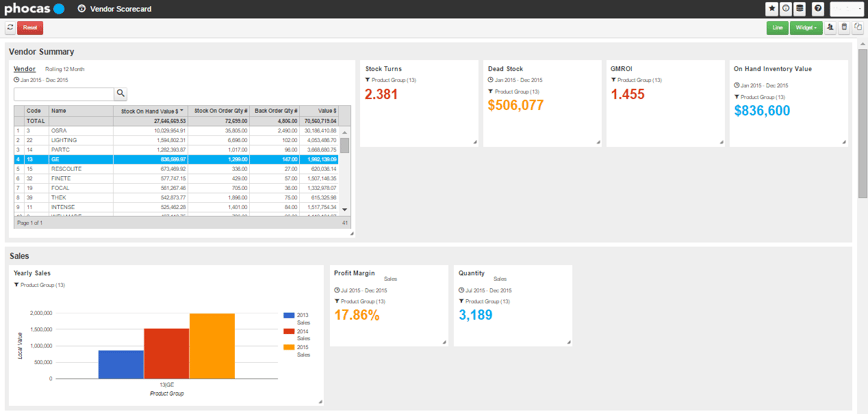
Task: Open the info circle icon in top bar
Action: tap(785, 9)
